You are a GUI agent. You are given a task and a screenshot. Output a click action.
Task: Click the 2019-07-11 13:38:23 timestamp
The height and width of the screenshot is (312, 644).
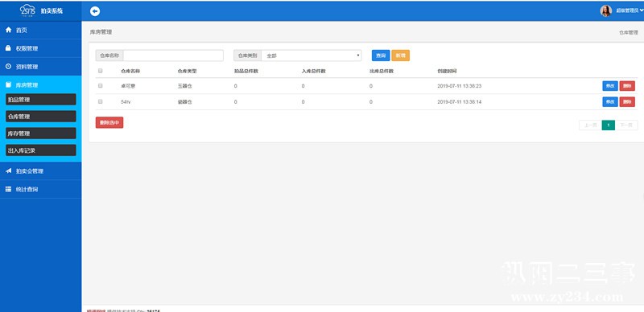[x=459, y=86]
